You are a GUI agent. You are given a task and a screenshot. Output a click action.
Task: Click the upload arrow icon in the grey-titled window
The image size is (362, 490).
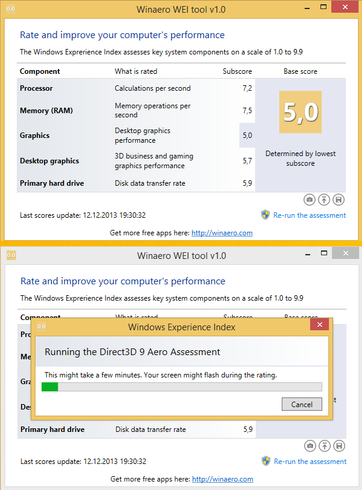pos(324,446)
